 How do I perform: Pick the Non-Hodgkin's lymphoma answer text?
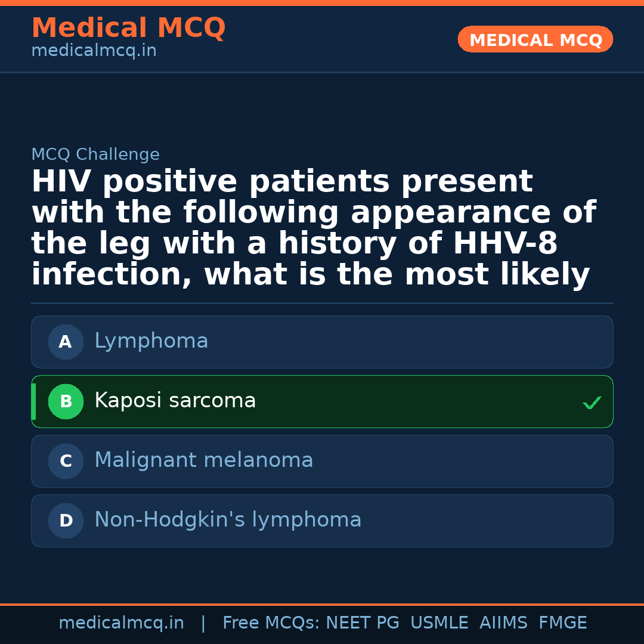click(228, 520)
